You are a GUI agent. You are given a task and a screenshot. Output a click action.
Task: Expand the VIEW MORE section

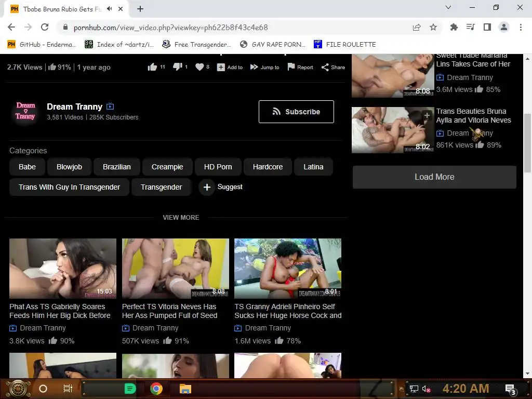pyautogui.click(x=181, y=218)
